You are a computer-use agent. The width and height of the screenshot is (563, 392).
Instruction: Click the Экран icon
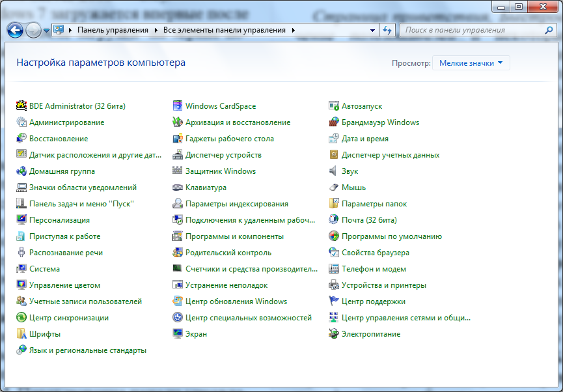point(178,334)
